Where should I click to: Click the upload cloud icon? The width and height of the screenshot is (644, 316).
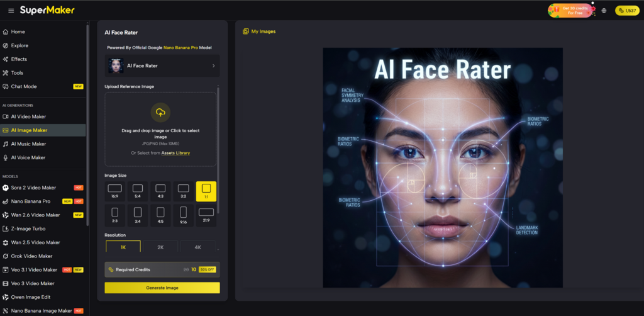coord(160,113)
